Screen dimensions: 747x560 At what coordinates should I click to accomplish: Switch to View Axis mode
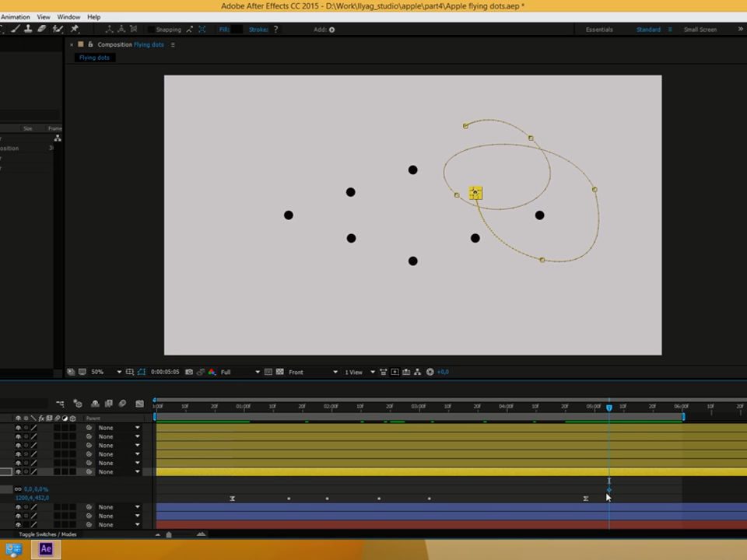[133, 29]
